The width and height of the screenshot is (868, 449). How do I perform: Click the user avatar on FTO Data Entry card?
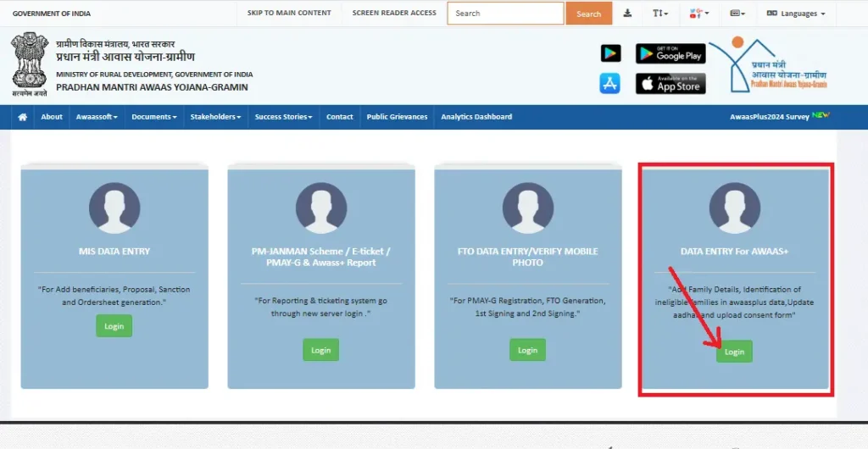tap(527, 208)
